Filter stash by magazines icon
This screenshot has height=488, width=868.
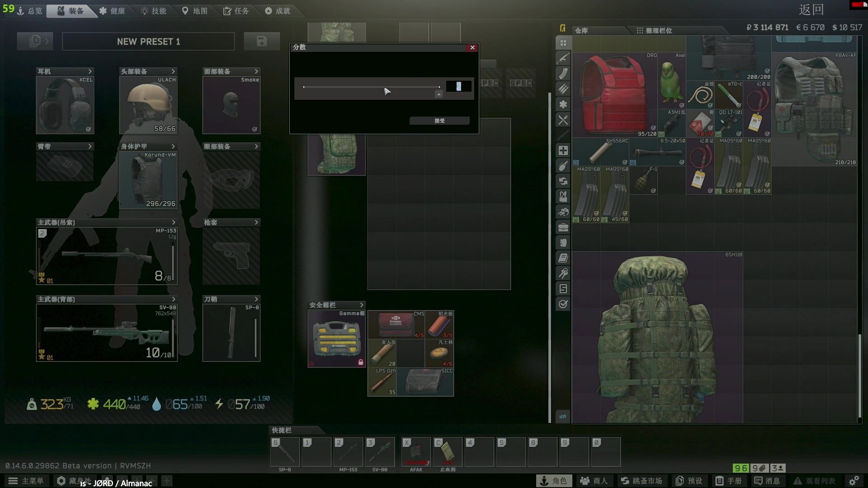pos(563,74)
